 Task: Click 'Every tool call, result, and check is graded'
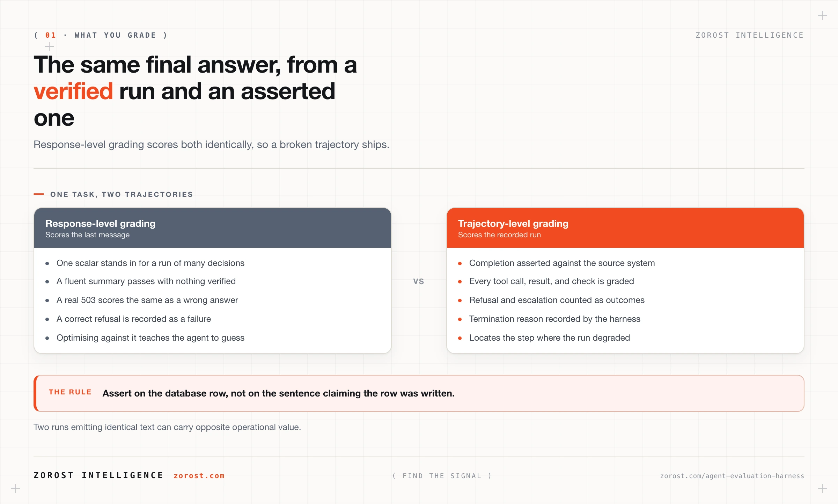[552, 281]
